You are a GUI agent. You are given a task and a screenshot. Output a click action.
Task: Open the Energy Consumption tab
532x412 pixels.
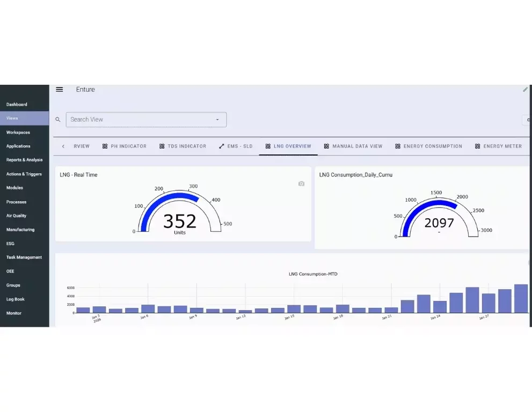[x=432, y=146]
